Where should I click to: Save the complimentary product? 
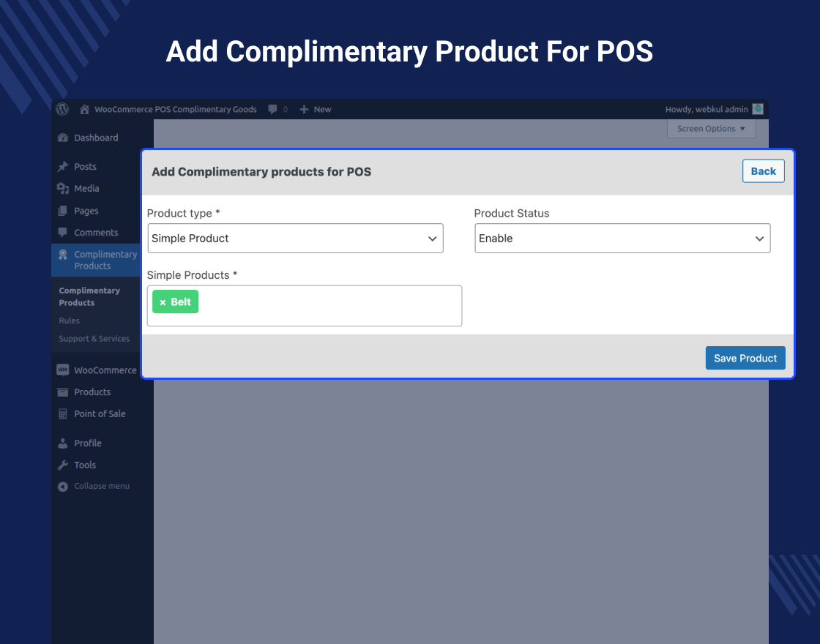point(745,358)
